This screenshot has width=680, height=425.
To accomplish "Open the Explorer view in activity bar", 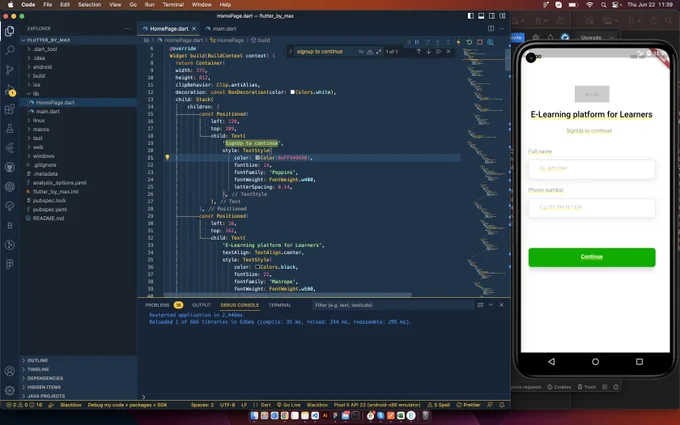I will (10, 31).
